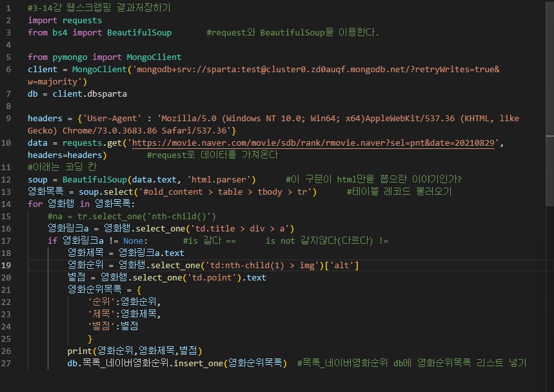Click the 'td:nth-child(1) > img' selector string

point(262,266)
